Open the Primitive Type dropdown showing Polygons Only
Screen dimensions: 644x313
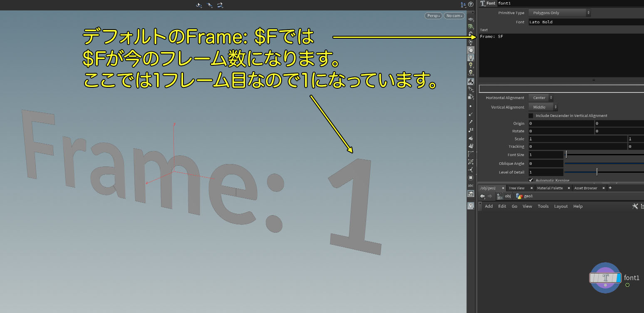[x=560, y=12]
